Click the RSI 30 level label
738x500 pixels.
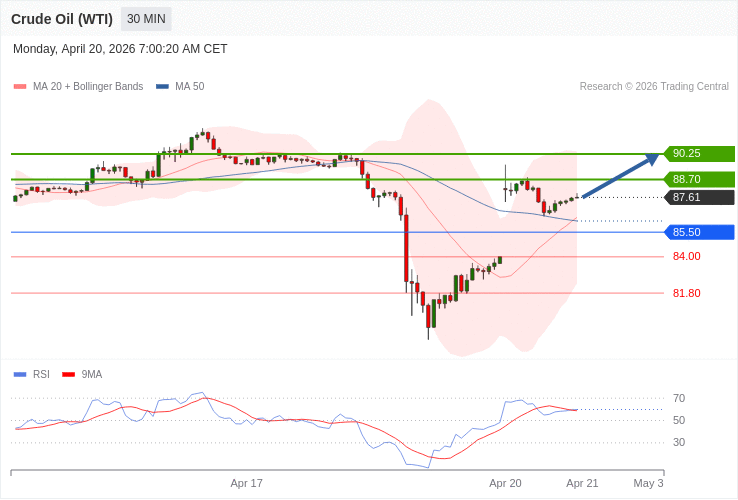(x=679, y=442)
